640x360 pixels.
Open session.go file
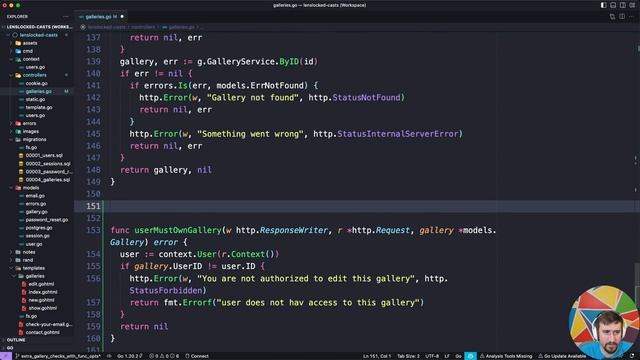[x=38, y=236]
